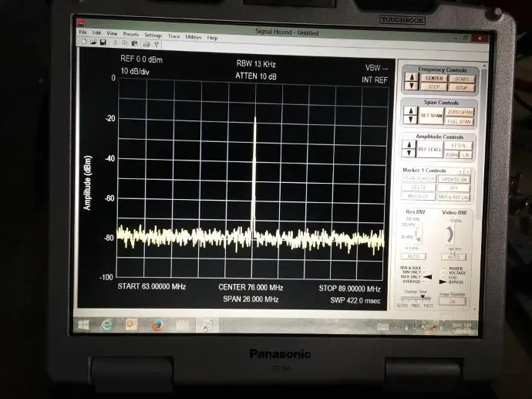Image resolution: width=532 pixels, height=399 pixels.
Task: Click the Cut scissors toolbar icon
Action: [116, 42]
